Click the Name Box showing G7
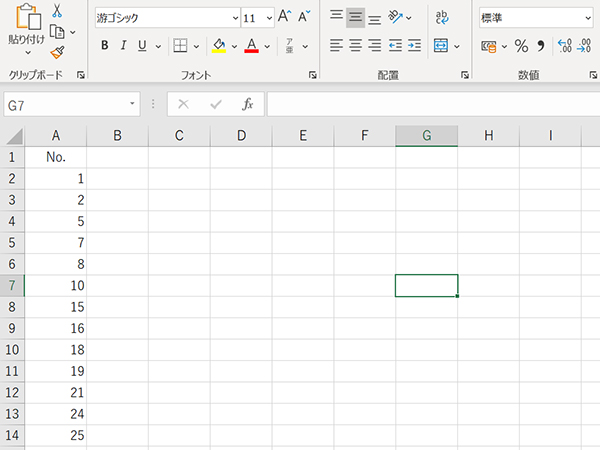Image resolution: width=600 pixels, height=450 pixels. click(x=72, y=104)
